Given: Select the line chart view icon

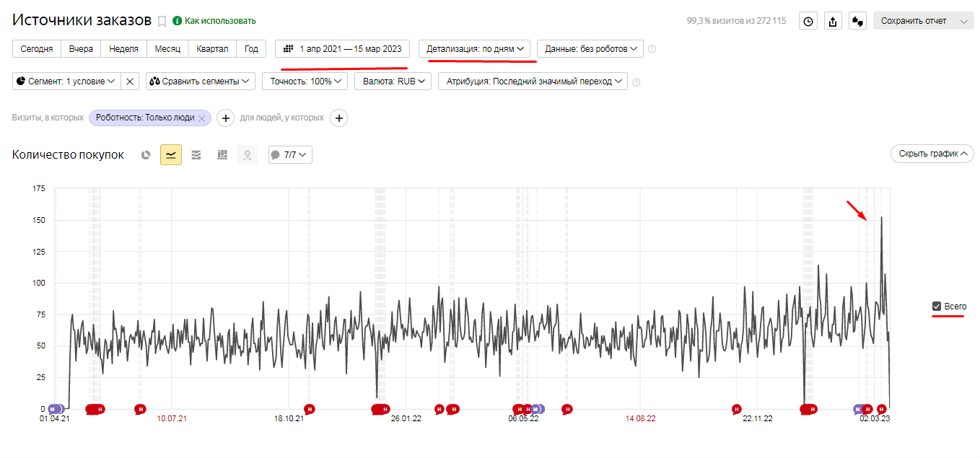Looking at the screenshot, I should tap(171, 154).
